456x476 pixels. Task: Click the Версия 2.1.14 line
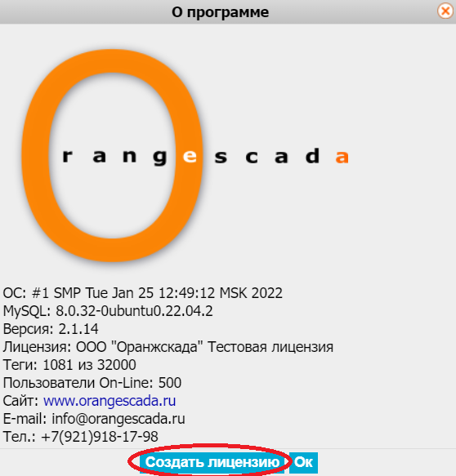51,329
